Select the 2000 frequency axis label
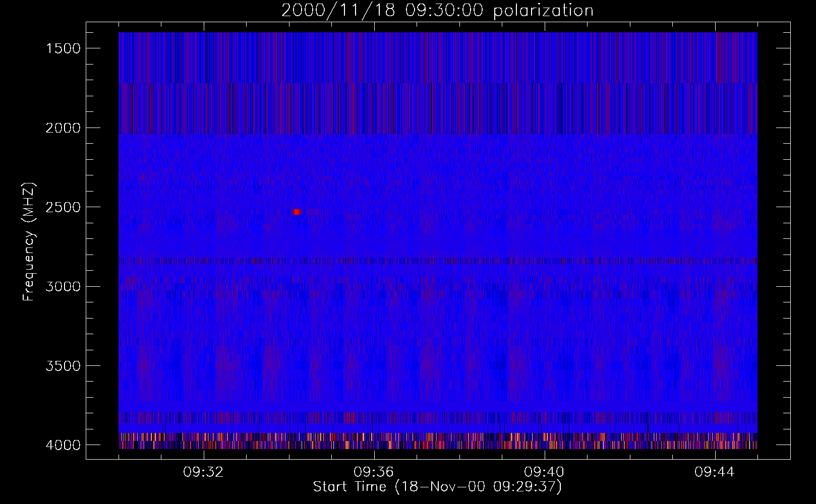 point(63,128)
